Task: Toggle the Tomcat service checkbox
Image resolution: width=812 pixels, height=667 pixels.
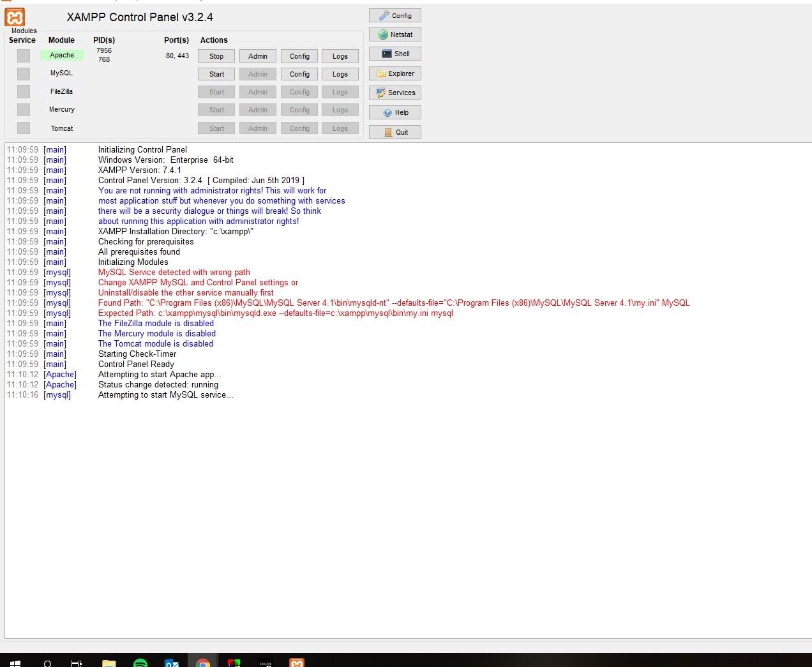Action: [x=24, y=128]
